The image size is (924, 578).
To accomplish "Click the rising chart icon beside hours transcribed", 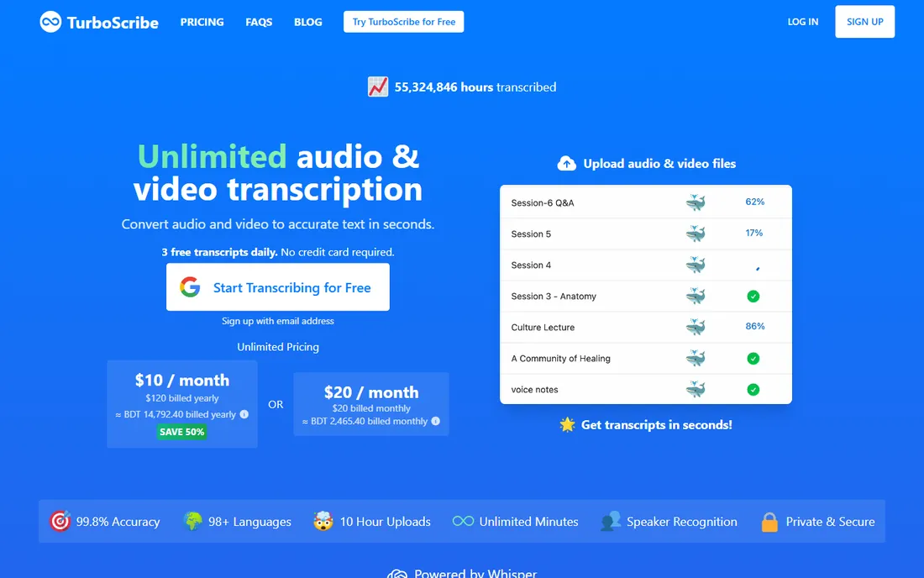I will tap(378, 87).
